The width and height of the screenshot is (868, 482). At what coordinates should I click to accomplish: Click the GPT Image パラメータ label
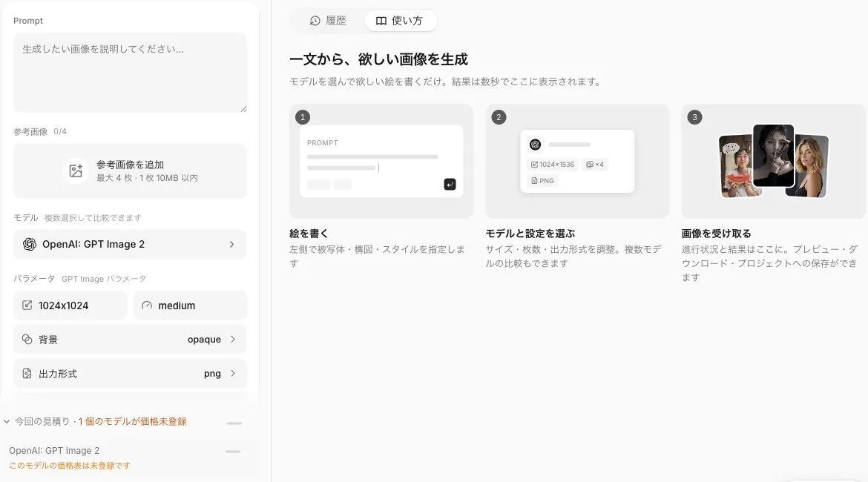[x=104, y=279]
